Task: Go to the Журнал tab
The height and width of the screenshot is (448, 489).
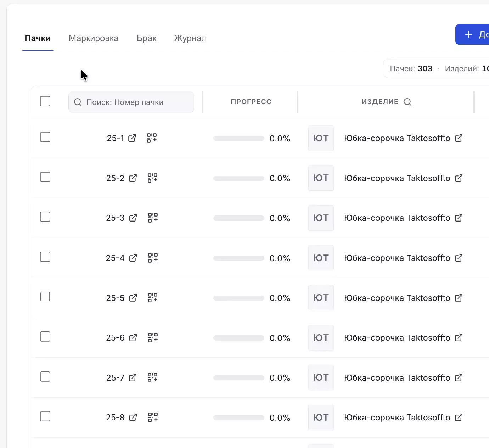Action: click(190, 38)
